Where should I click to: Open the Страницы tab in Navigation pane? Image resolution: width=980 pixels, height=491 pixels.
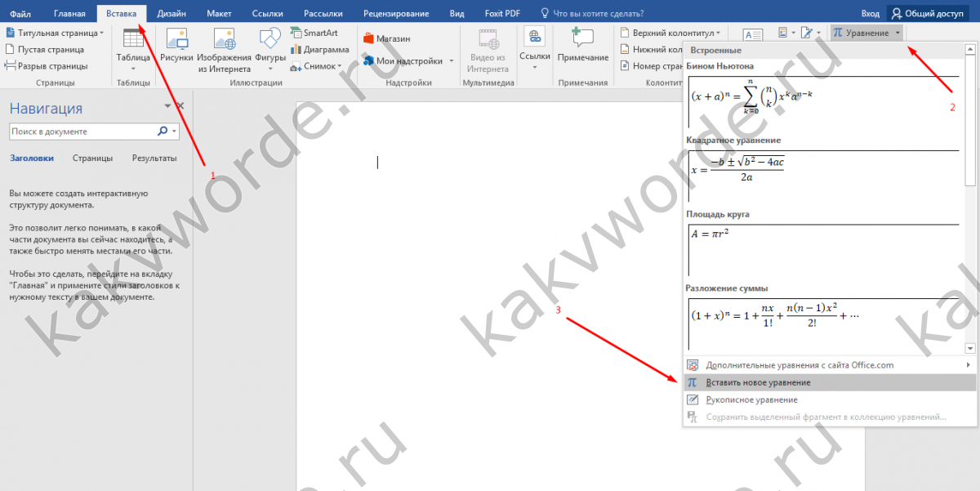pos(92,158)
